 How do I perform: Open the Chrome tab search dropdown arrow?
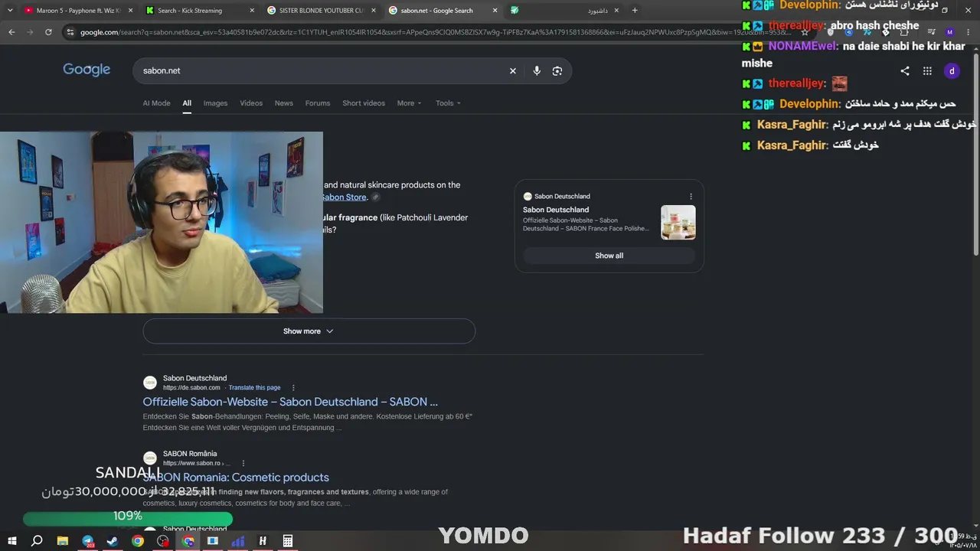pyautogui.click(x=10, y=11)
